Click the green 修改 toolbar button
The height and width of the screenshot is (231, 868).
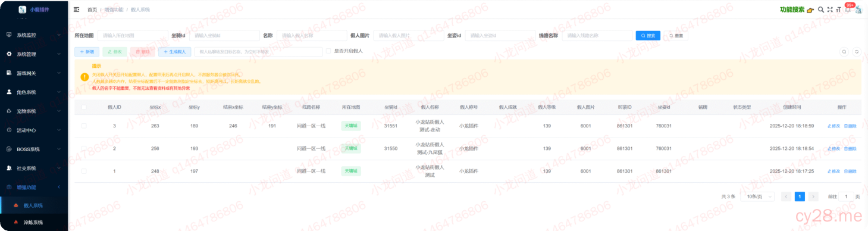[x=115, y=52]
